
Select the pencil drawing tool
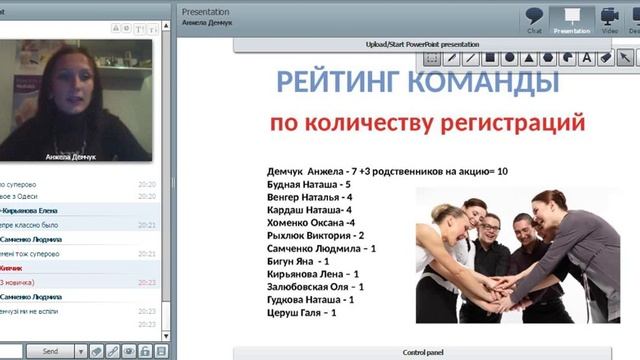point(451,59)
